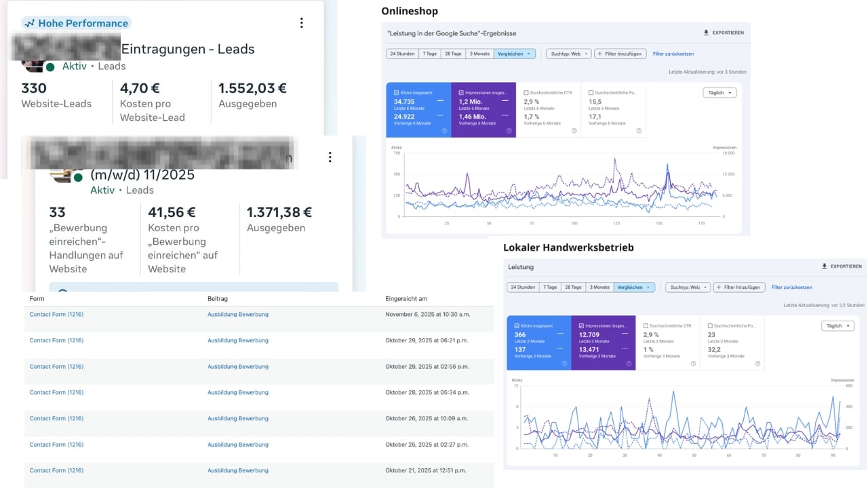868x488 pixels.
Task: Open three-dot menu on Eintragungen Leads card
Action: [302, 23]
